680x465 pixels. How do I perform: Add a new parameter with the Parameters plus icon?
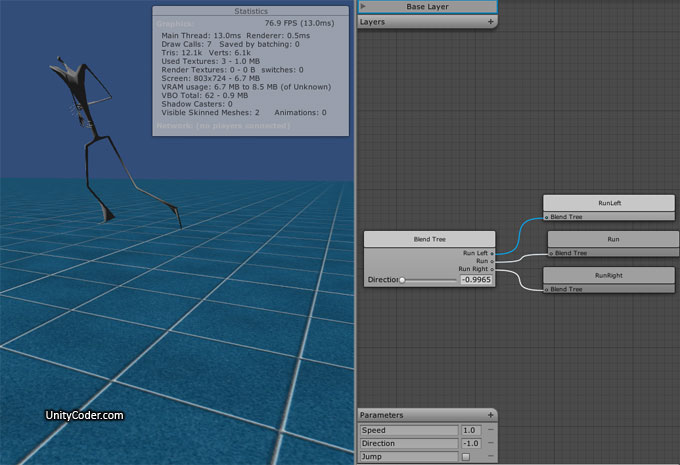490,415
